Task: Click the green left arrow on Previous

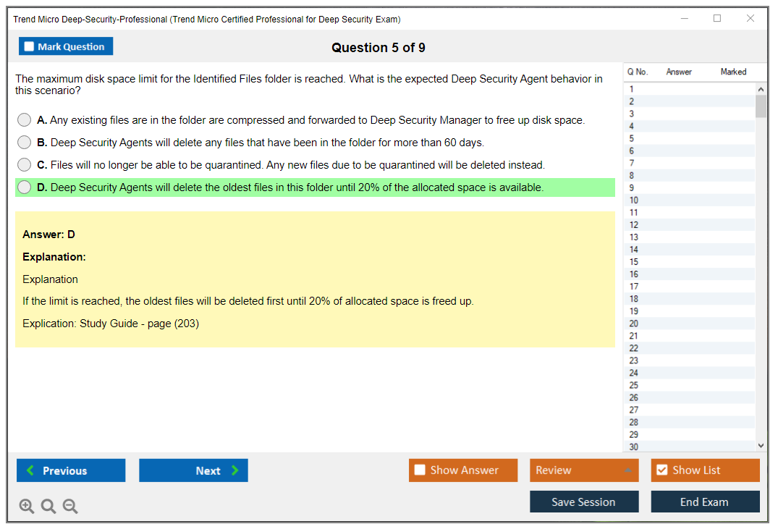Action: (x=30, y=470)
